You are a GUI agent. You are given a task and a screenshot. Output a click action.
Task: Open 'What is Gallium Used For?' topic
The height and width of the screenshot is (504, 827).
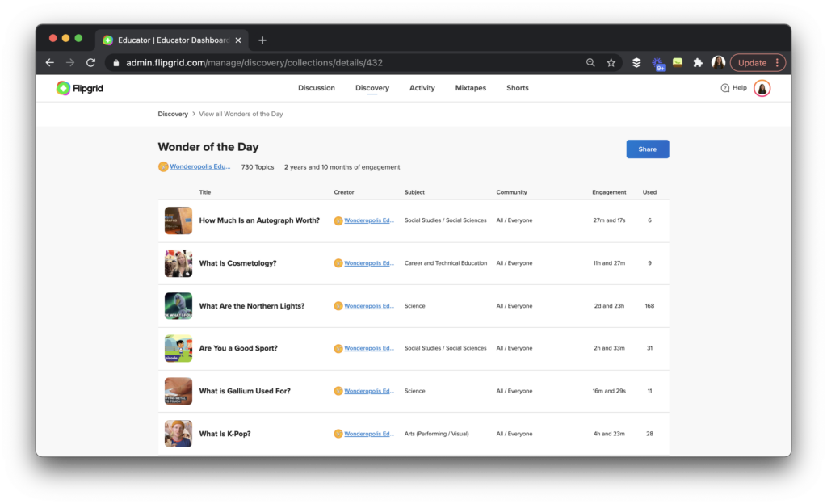[x=245, y=391]
